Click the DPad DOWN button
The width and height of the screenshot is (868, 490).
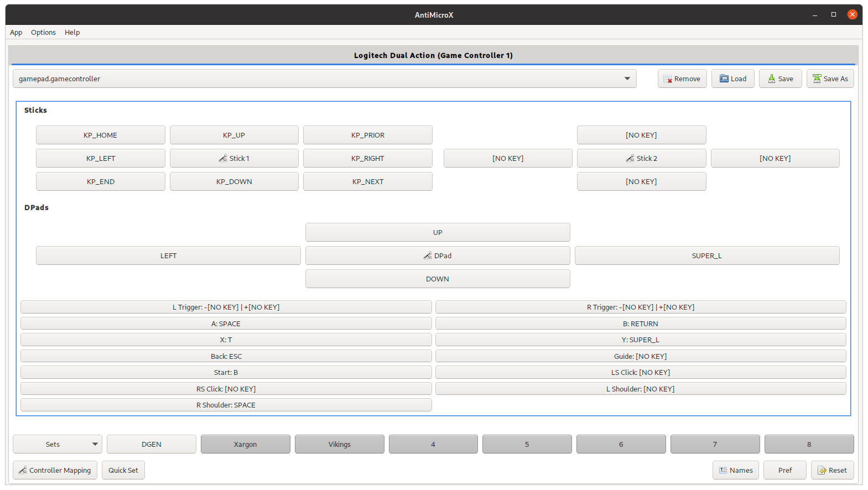(x=438, y=279)
